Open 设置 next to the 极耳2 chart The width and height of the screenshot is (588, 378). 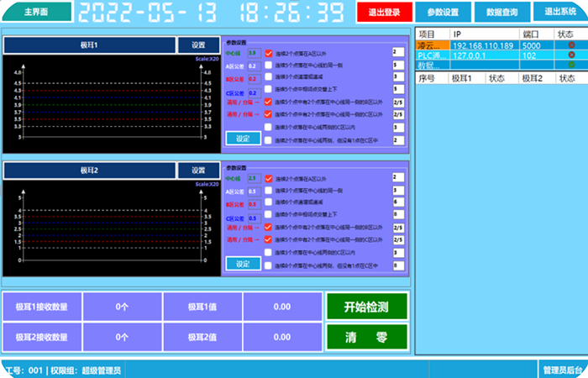[198, 171]
